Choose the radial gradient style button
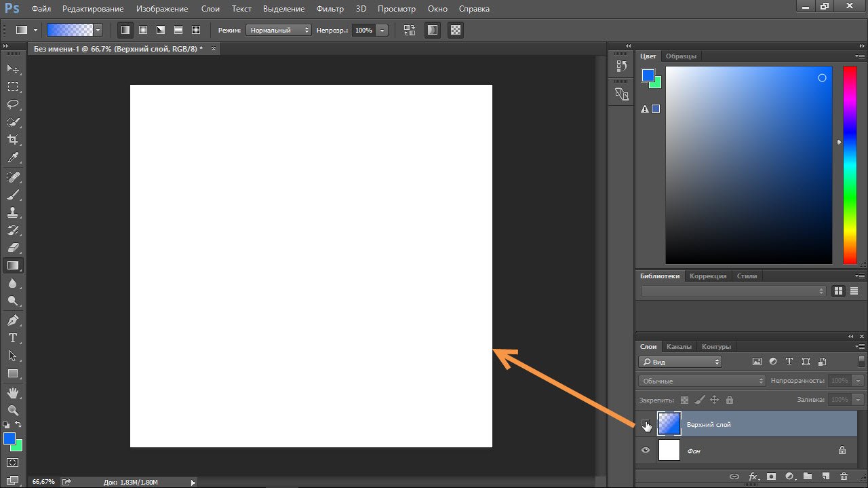This screenshot has width=868, height=488. click(143, 31)
